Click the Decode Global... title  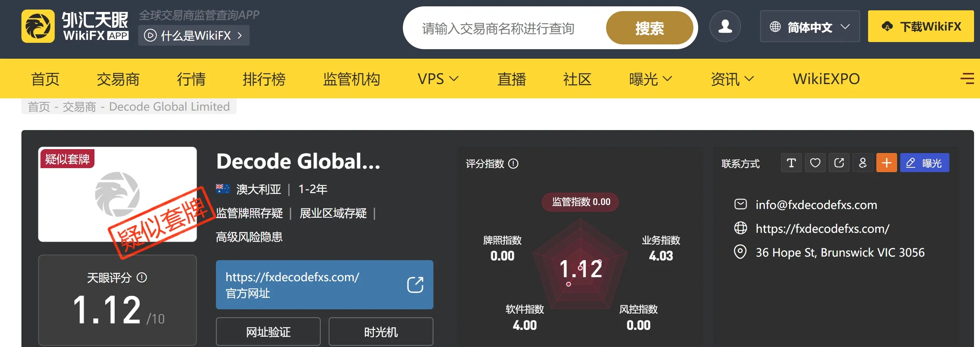[298, 162]
